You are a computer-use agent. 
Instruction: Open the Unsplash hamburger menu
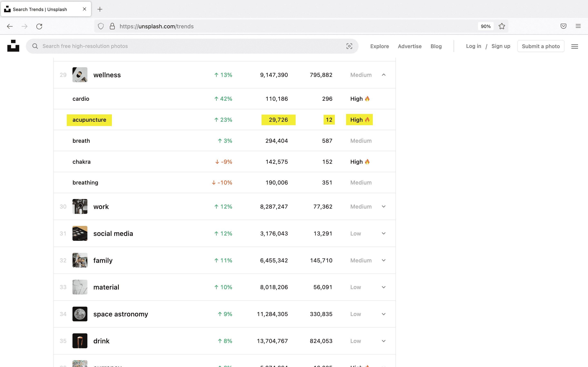tap(574, 46)
